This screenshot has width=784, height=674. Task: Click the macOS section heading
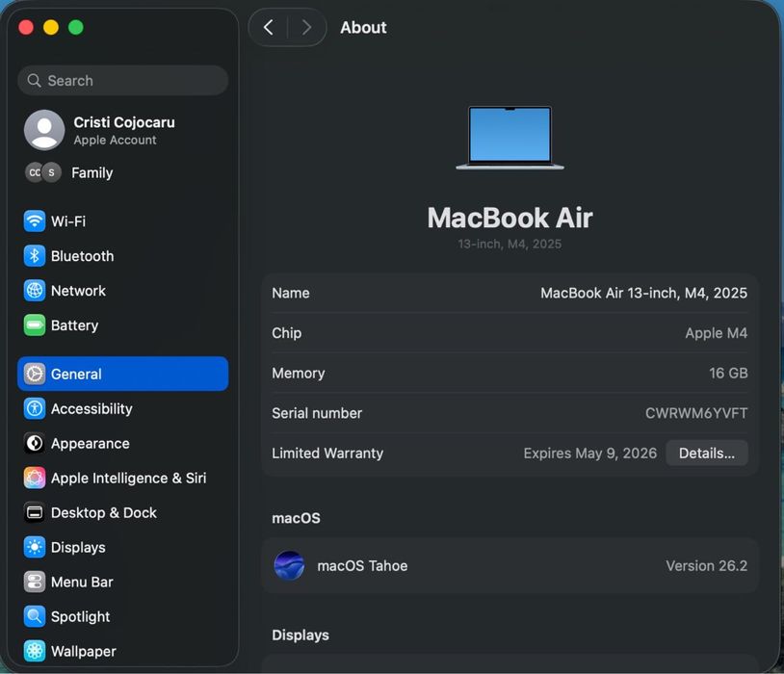[x=296, y=518]
